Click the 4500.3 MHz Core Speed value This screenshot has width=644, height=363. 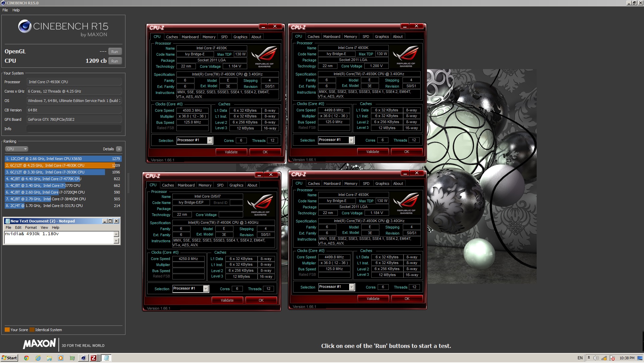[x=193, y=110]
